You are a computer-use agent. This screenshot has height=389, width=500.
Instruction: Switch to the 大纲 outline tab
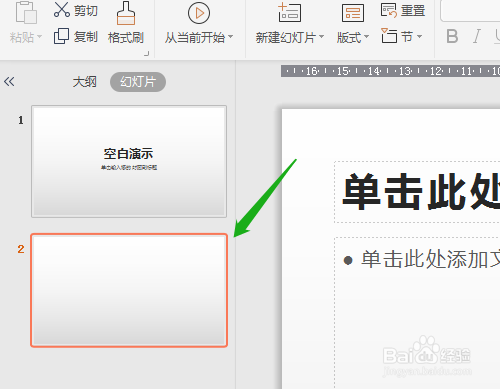point(85,82)
